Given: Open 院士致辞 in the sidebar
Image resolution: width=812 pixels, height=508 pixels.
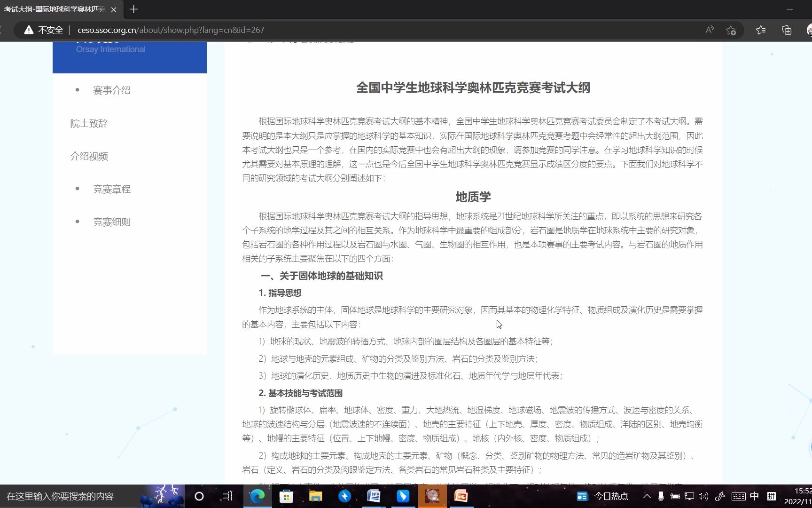Looking at the screenshot, I should [x=89, y=123].
